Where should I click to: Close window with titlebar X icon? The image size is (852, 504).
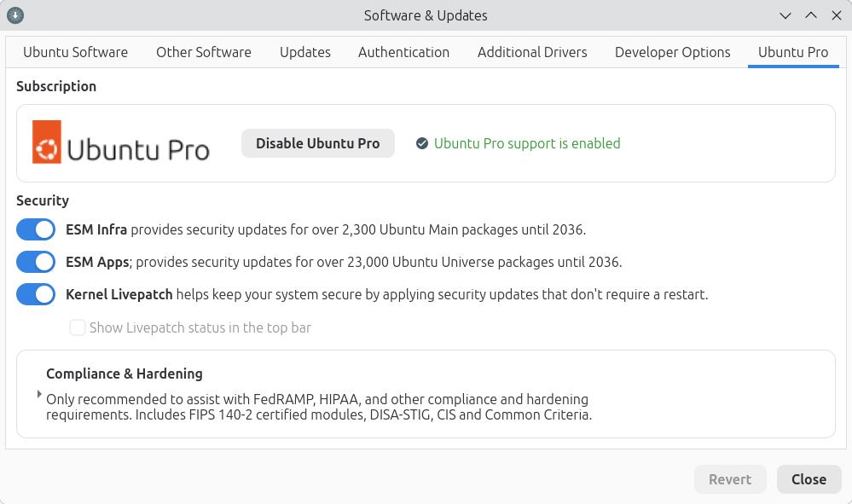(x=835, y=15)
